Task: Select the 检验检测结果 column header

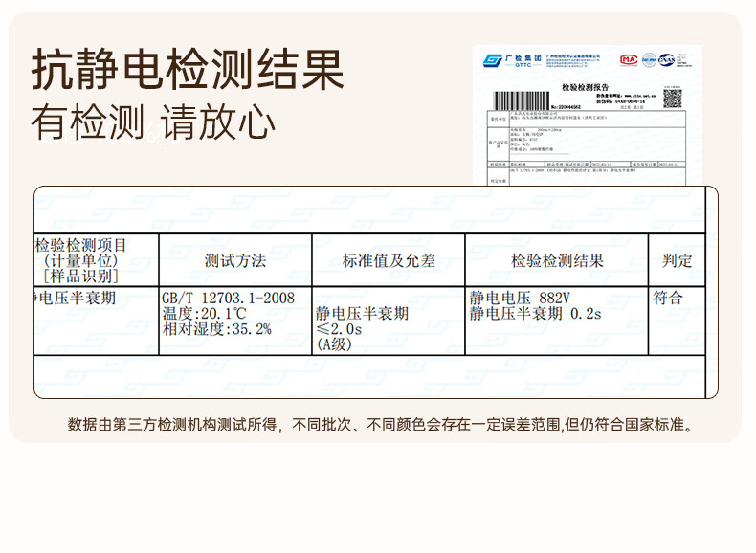Action: (557, 261)
